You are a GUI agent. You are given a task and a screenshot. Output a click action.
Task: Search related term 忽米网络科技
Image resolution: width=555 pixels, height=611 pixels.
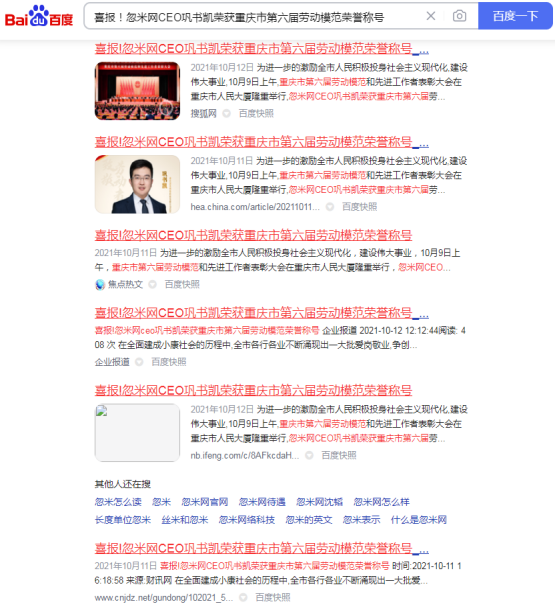247,520
